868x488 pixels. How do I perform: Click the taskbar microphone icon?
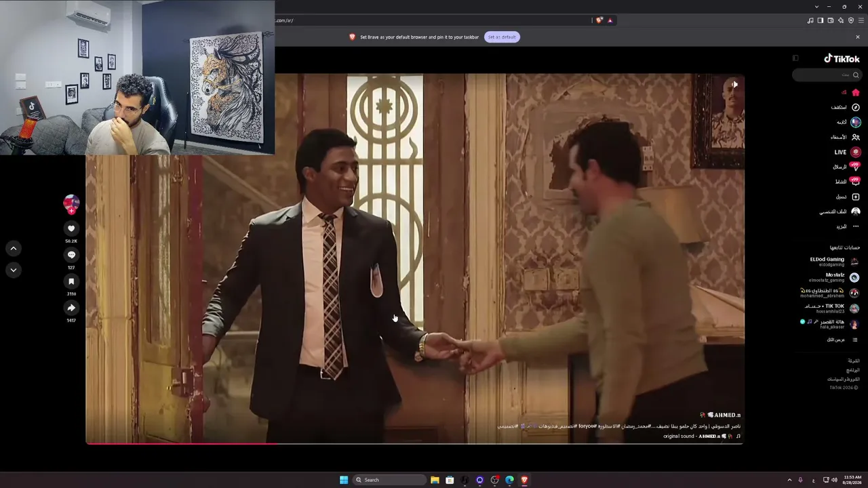pyautogui.click(x=800, y=480)
